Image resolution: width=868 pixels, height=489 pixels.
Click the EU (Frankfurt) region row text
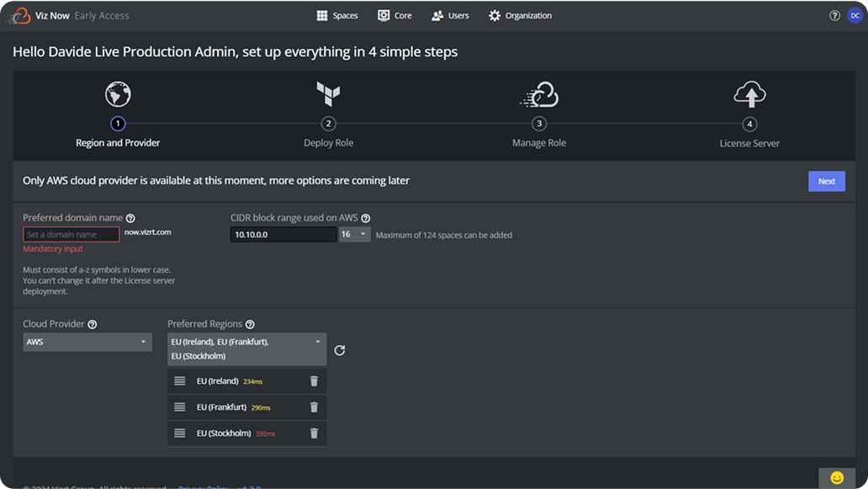pyautogui.click(x=221, y=407)
